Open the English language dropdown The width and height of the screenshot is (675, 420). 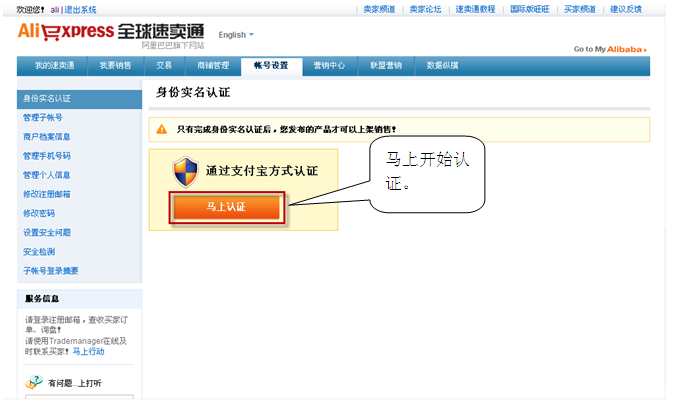pos(235,35)
